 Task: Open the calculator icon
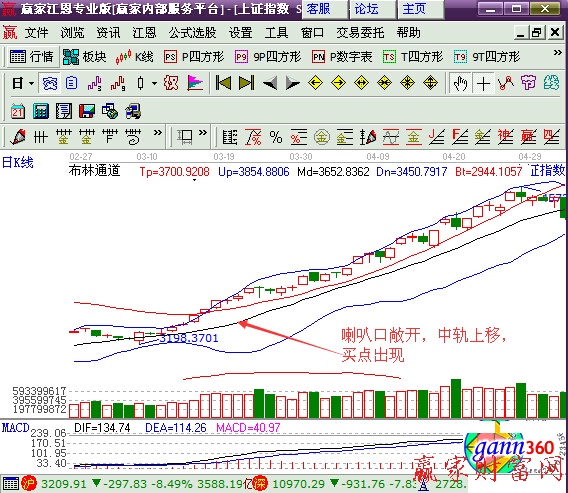click(x=41, y=111)
